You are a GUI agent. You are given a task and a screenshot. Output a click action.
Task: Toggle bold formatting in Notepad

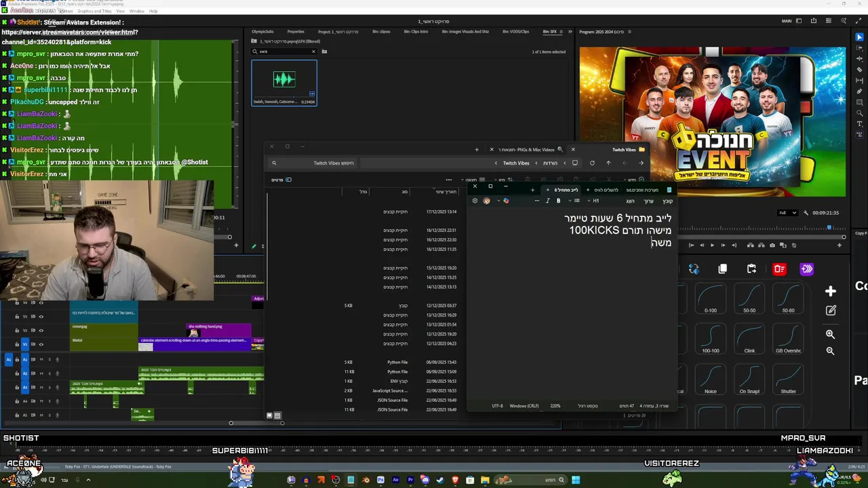(x=558, y=201)
